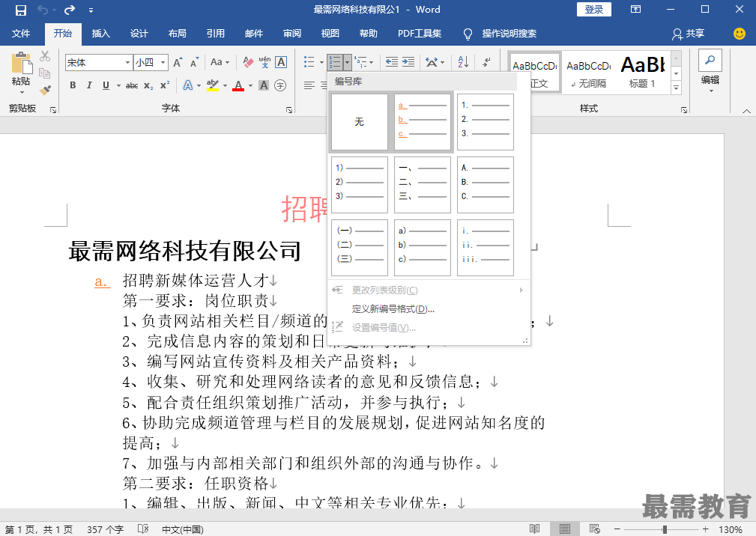Switch to the 布局 tab
The height and width of the screenshot is (536, 756).
pos(178,34)
